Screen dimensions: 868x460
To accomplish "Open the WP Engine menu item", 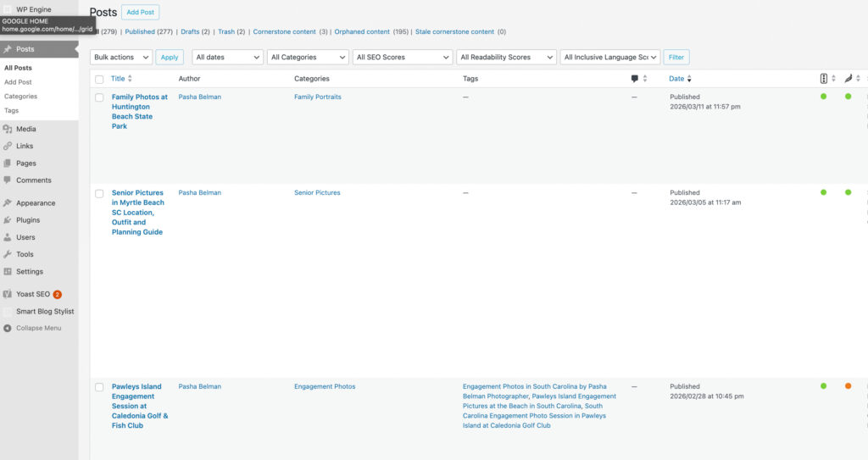I will tap(33, 9).
